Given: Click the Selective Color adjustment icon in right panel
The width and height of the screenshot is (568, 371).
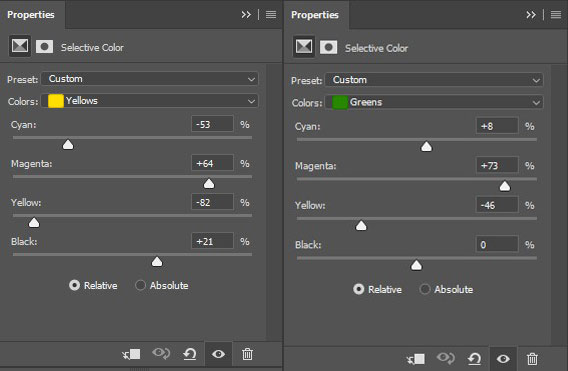Looking at the screenshot, I should click(x=304, y=47).
